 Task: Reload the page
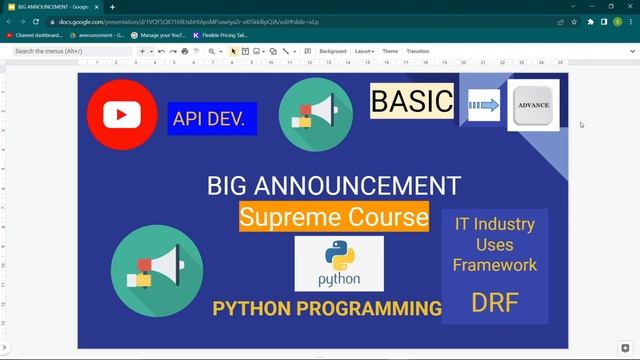(x=36, y=22)
